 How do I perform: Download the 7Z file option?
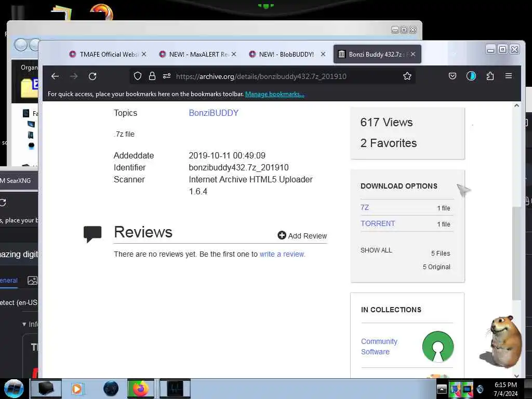tap(365, 207)
